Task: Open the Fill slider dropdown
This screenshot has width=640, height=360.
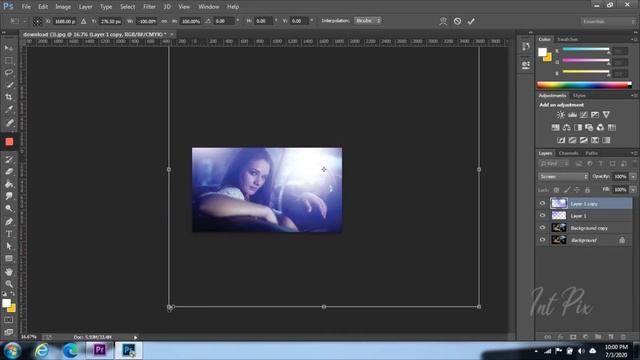Action: point(633,190)
